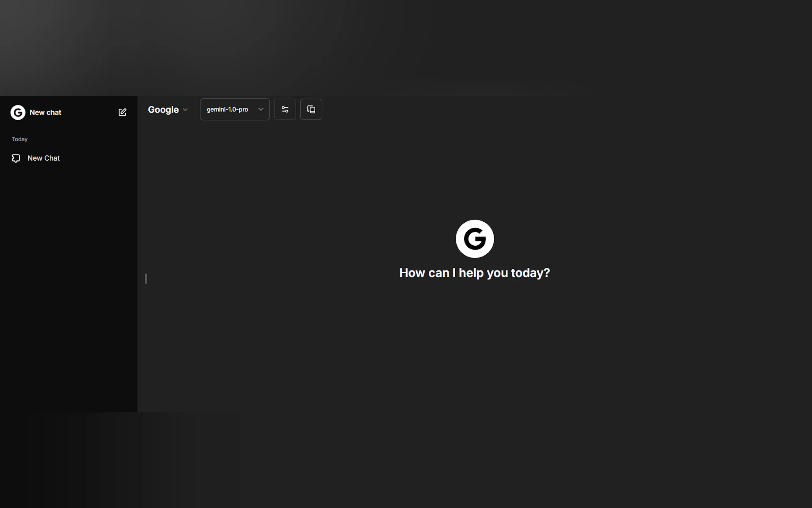Click the Google logo beside New chat

coord(18,112)
